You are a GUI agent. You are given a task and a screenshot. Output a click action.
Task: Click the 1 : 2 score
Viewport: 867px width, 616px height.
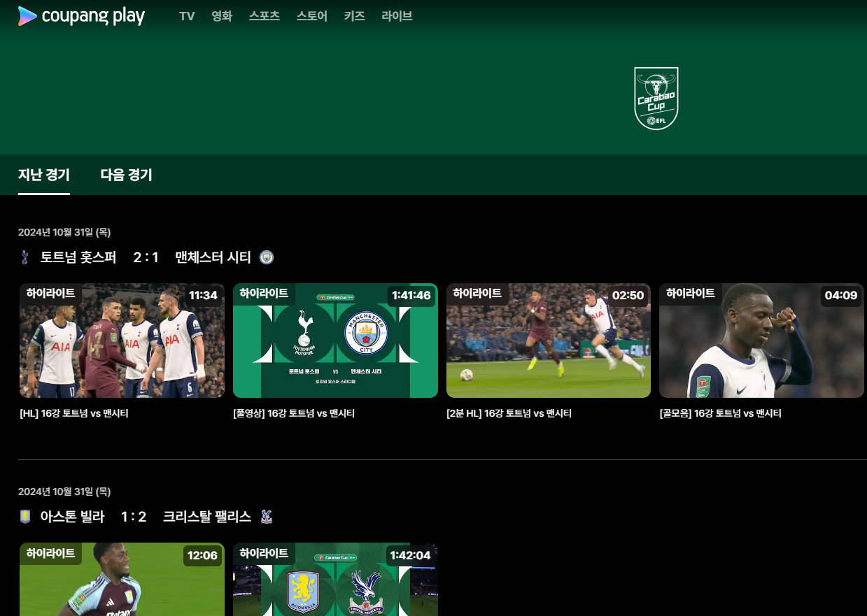pyautogui.click(x=134, y=517)
